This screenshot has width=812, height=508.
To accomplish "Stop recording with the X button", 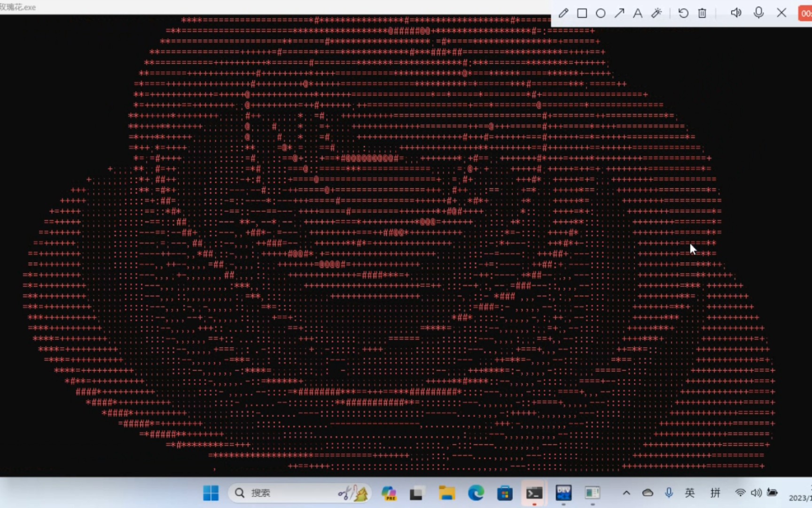I will 781,13.
